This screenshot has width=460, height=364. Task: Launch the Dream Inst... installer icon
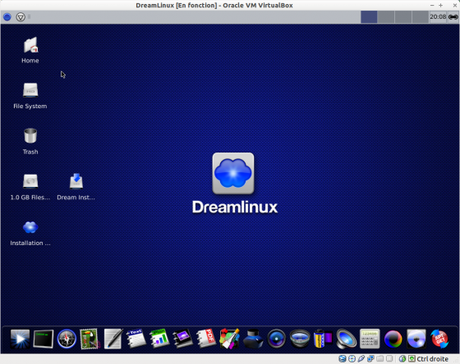pyautogui.click(x=76, y=181)
